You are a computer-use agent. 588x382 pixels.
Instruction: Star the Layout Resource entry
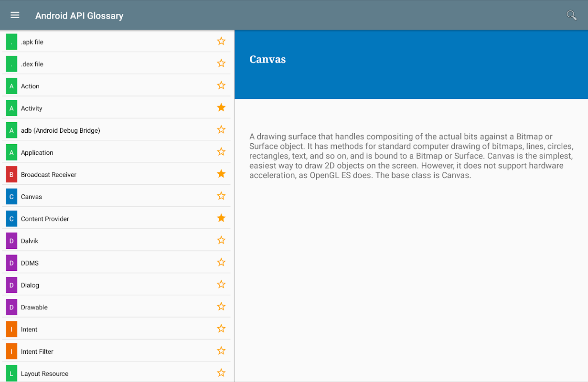pos(221,373)
